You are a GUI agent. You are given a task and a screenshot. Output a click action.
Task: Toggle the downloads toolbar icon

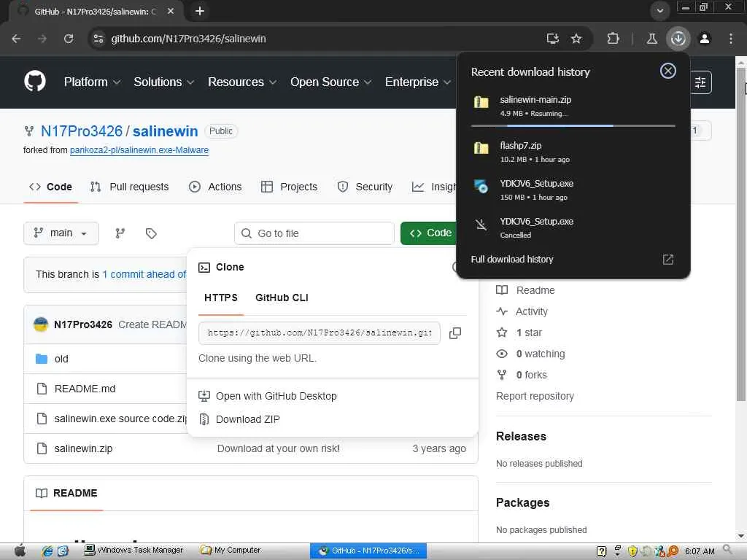click(678, 39)
